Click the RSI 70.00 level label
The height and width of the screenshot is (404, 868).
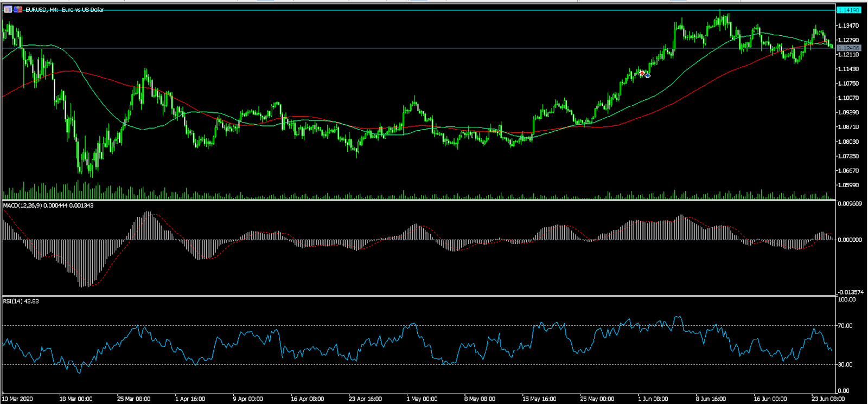845,326
